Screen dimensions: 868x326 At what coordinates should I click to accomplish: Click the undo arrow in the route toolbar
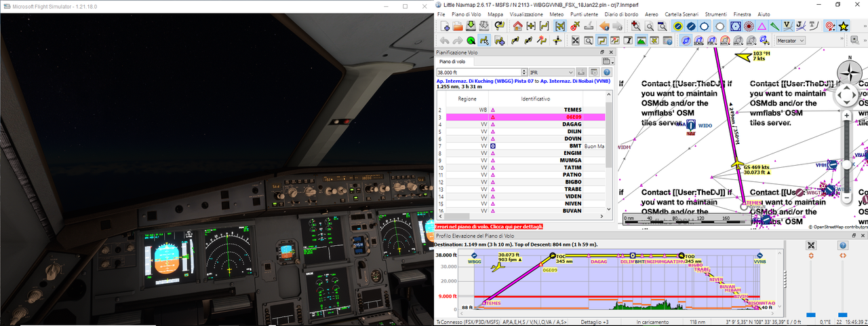[x=444, y=40]
